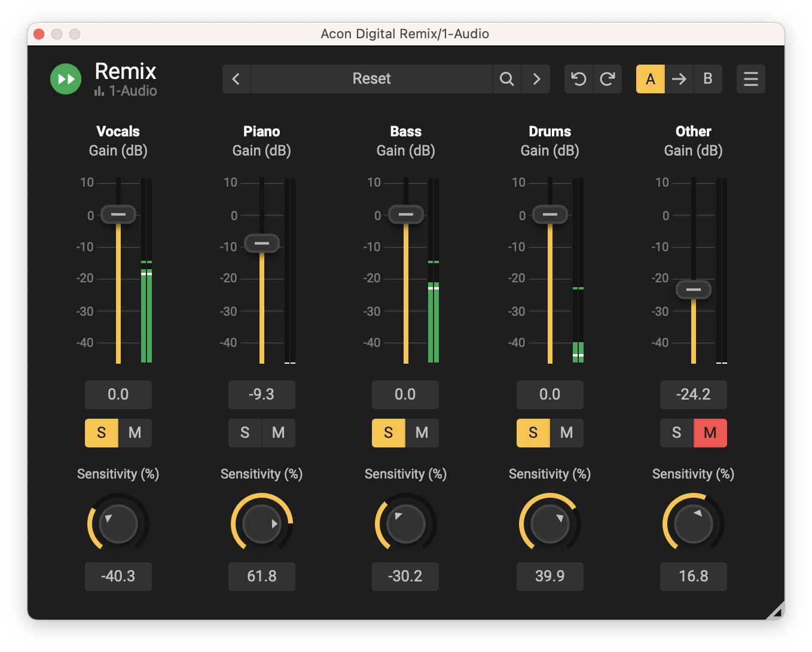
Task: Toggle solo on Vocals channel
Action: 101,432
